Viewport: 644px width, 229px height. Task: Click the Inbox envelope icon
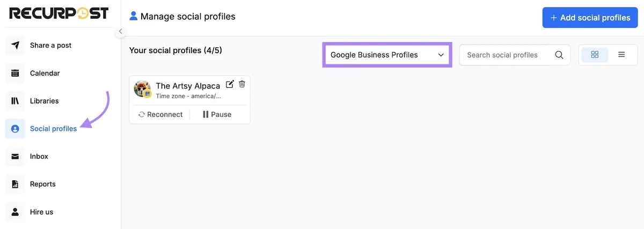(x=15, y=157)
